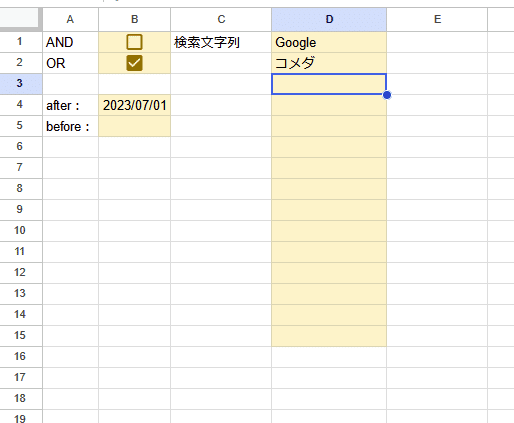Screen dimensions: 514x423
Task: Click the after date cell 2023/07/01
Action: tap(134, 105)
